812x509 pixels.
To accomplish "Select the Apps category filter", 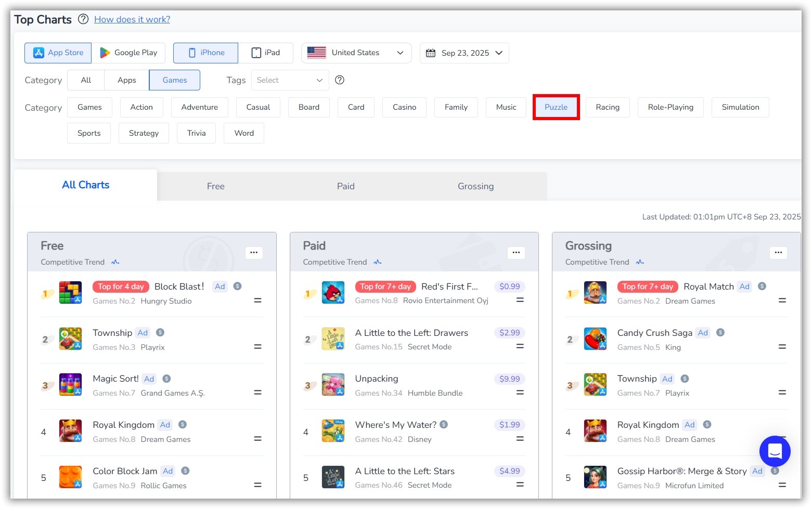I will 127,80.
